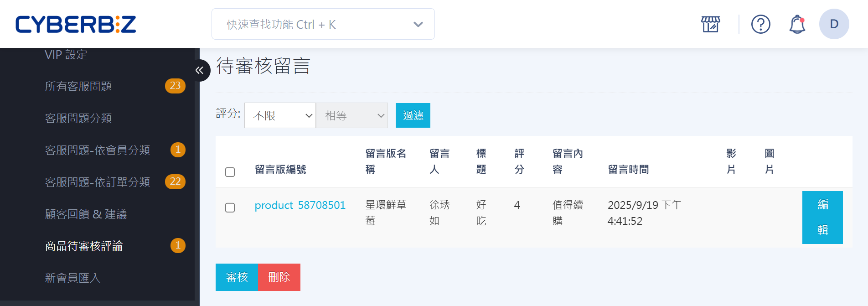Open the user avatar D menu

pos(834,24)
